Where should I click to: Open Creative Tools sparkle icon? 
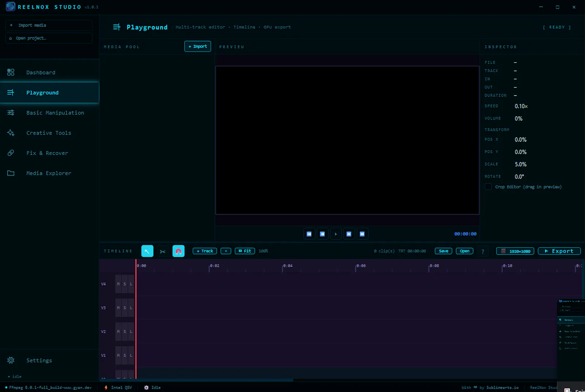pyautogui.click(x=11, y=133)
